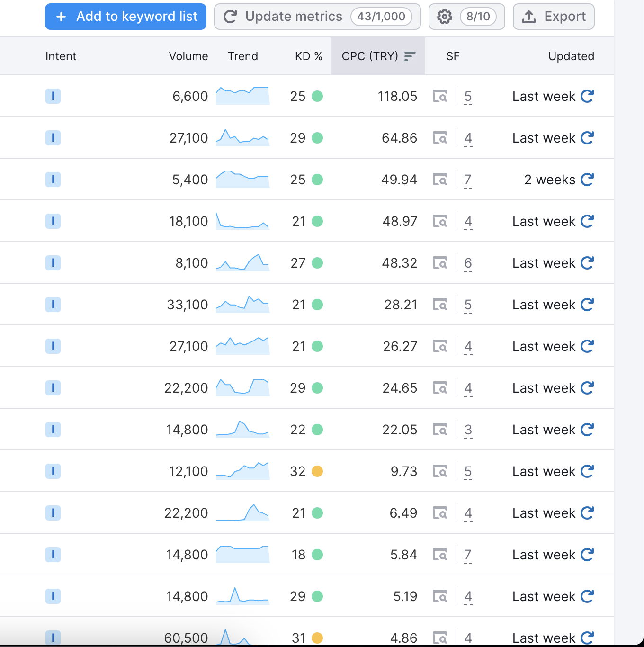Screen dimensions: 644x647
Task: Refresh metrics for the 22.05 CPC row
Action: click(x=587, y=430)
